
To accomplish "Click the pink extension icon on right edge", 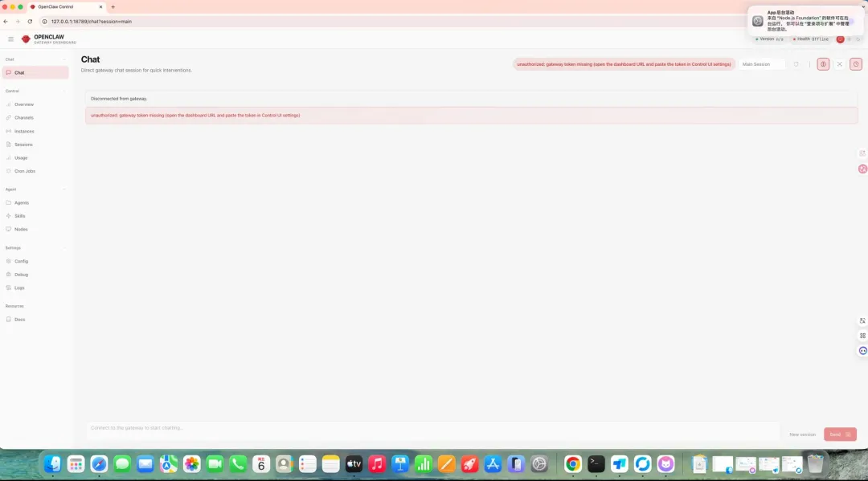I will (x=862, y=169).
